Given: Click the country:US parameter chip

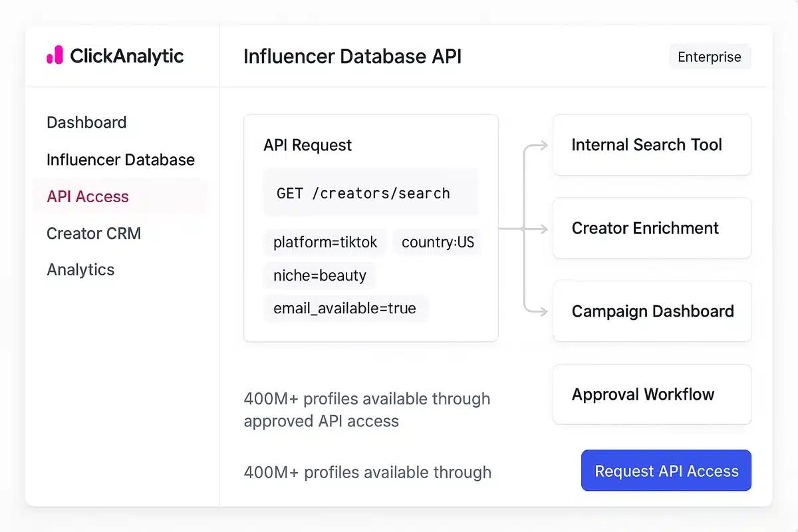Looking at the screenshot, I should (x=438, y=243).
